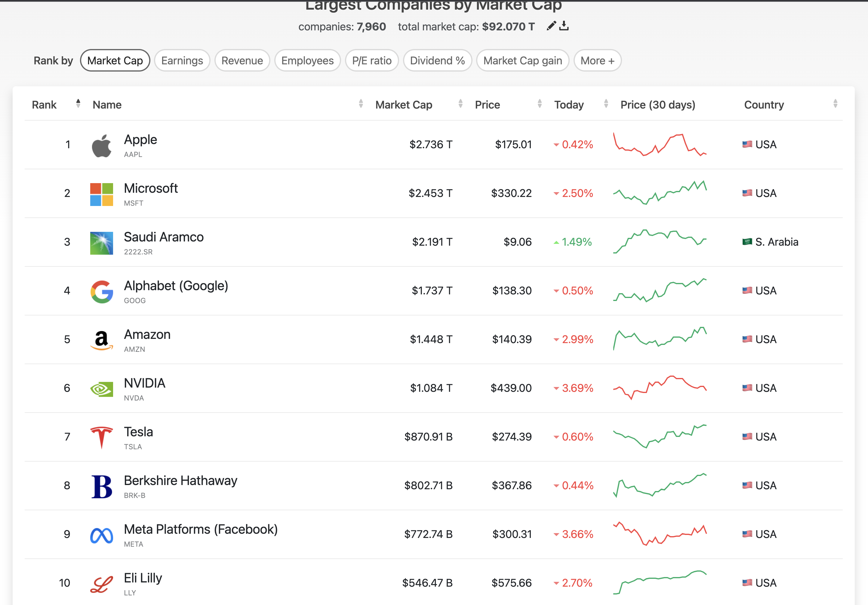Click the Meta infinity logo

pyautogui.click(x=101, y=535)
